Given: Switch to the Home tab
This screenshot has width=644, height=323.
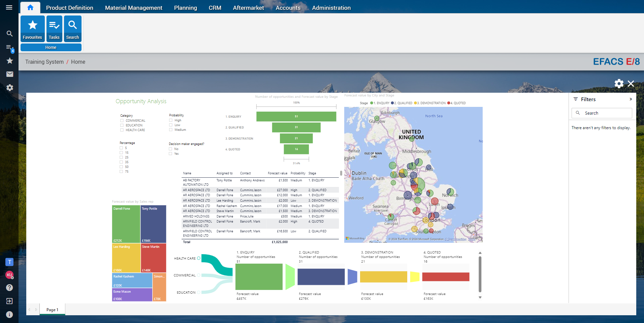Looking at the screenshot, I should (x=30, y=7).
